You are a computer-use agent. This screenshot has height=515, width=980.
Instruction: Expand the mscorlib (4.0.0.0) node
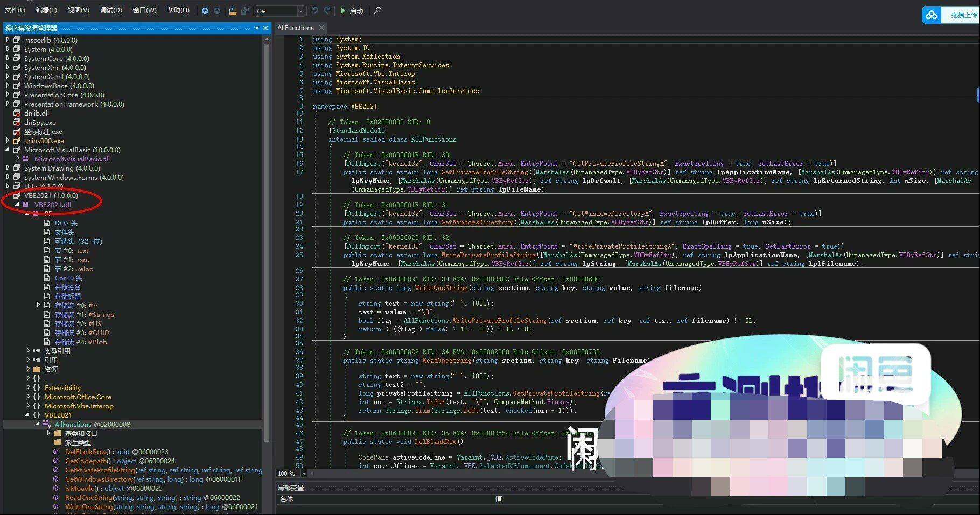[x=8, y=40]
